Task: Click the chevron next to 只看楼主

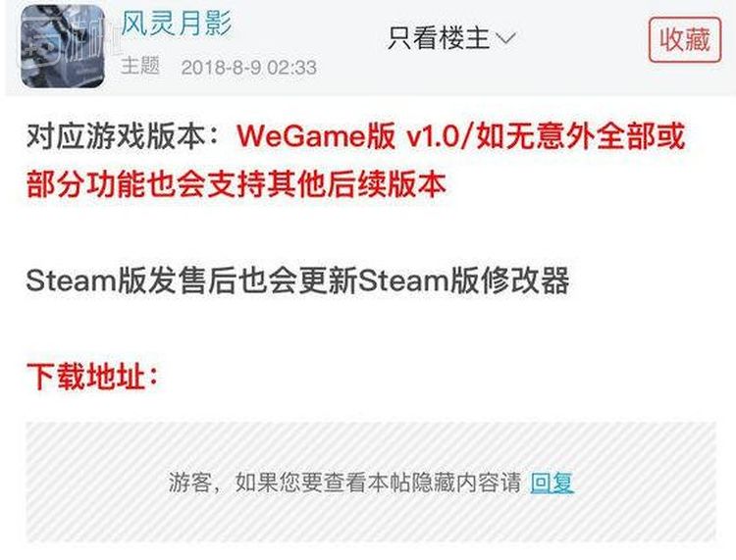Action: click(505, 38)
